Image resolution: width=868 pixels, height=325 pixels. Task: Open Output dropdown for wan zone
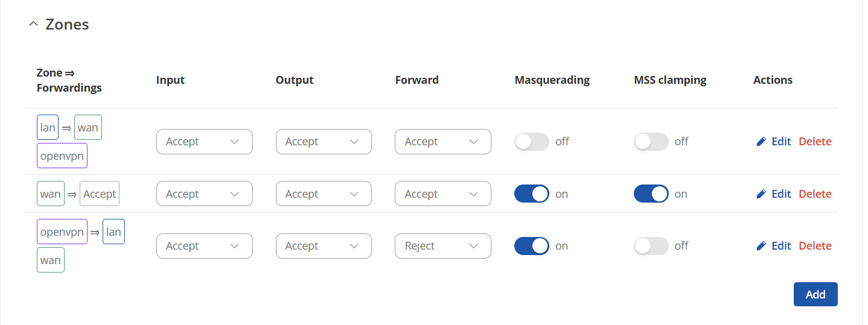coord(324,194)
